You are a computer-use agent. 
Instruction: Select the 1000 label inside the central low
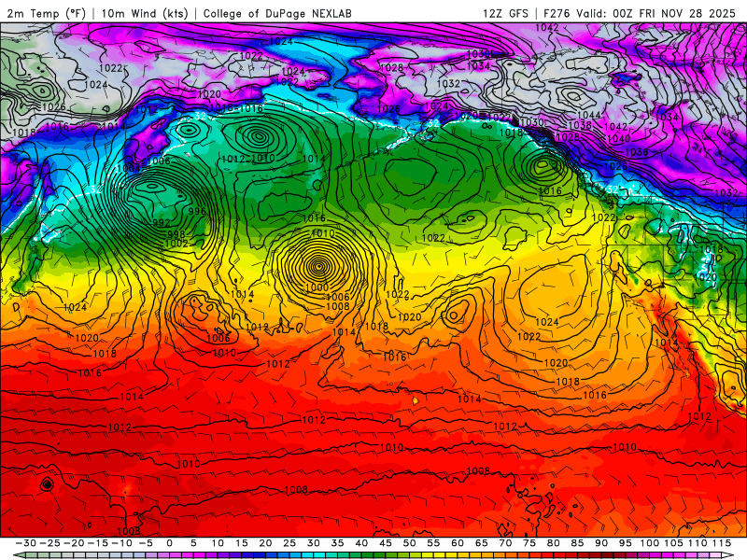tap(317, 287)
